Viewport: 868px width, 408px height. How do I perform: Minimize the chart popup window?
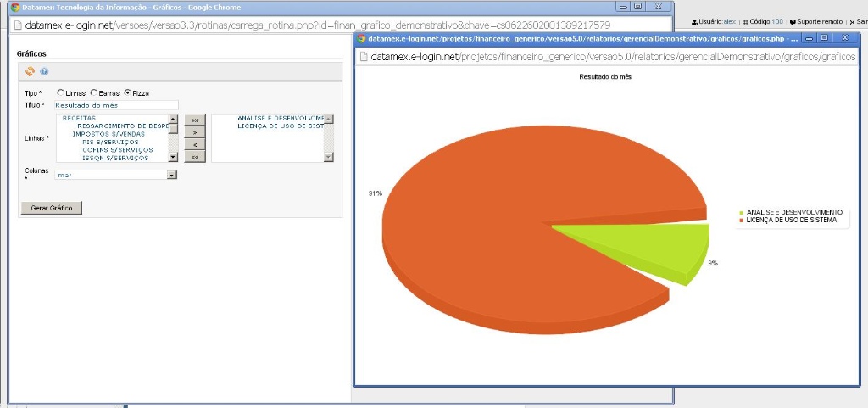tap(810, 38)
